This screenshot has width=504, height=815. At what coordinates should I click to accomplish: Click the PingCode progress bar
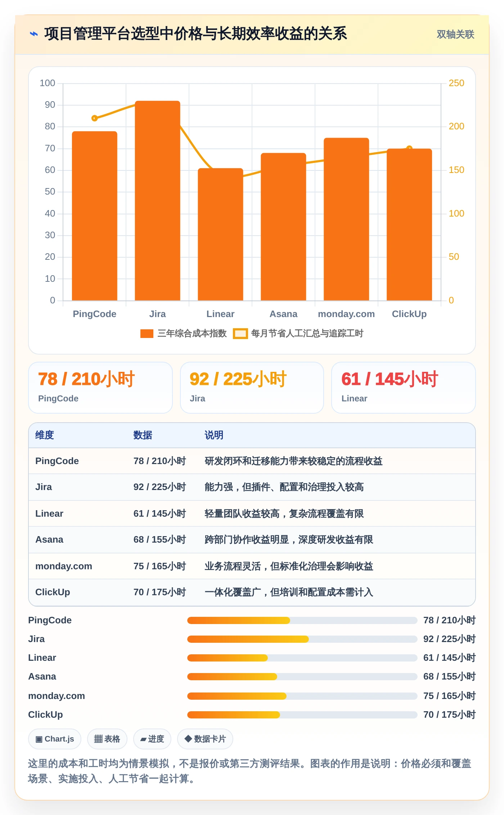[x=302, y=620]
